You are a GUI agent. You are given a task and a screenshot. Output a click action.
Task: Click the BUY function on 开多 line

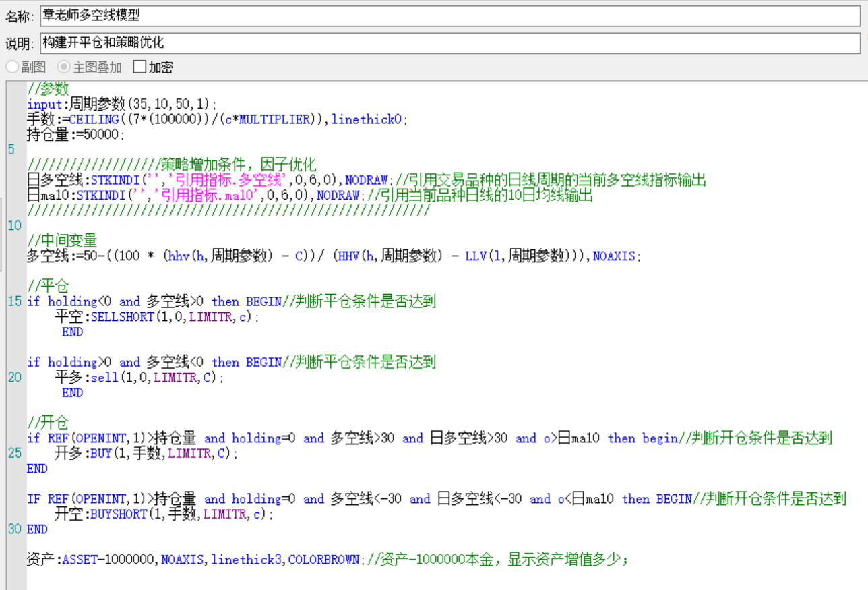pyautogui.click(x=101, y=454)
